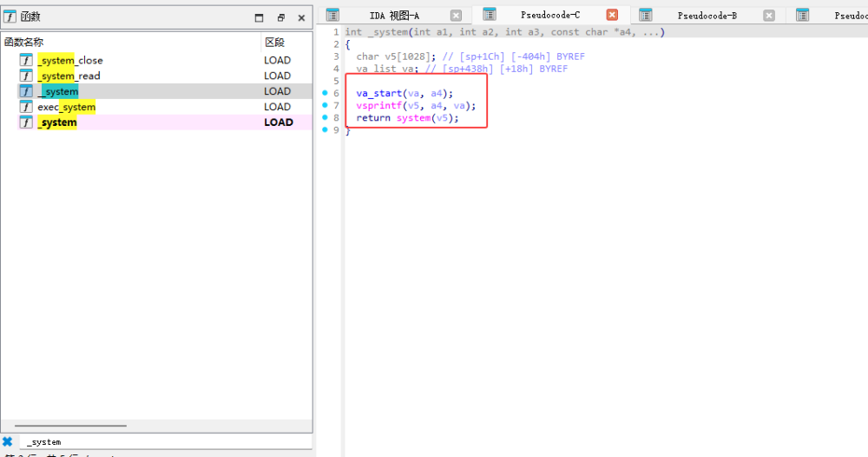Close the Pseudocode-C tab
Image resolution: width=868 pixels, height=457 pixels.
pos(612,15)
